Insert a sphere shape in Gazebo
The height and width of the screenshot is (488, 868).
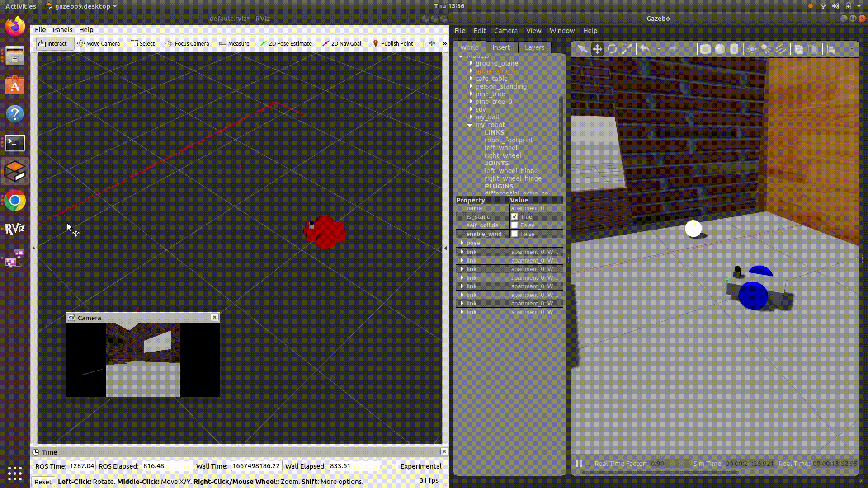720,49
